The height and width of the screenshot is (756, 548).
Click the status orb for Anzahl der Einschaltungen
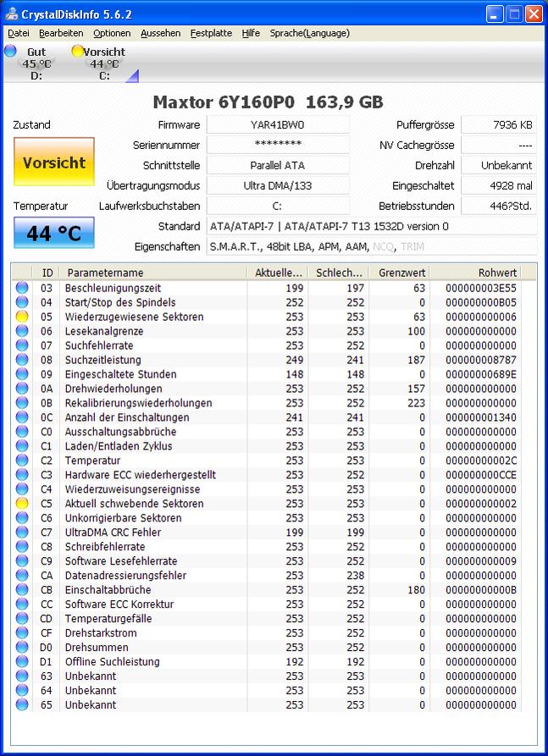pos(22,417)
